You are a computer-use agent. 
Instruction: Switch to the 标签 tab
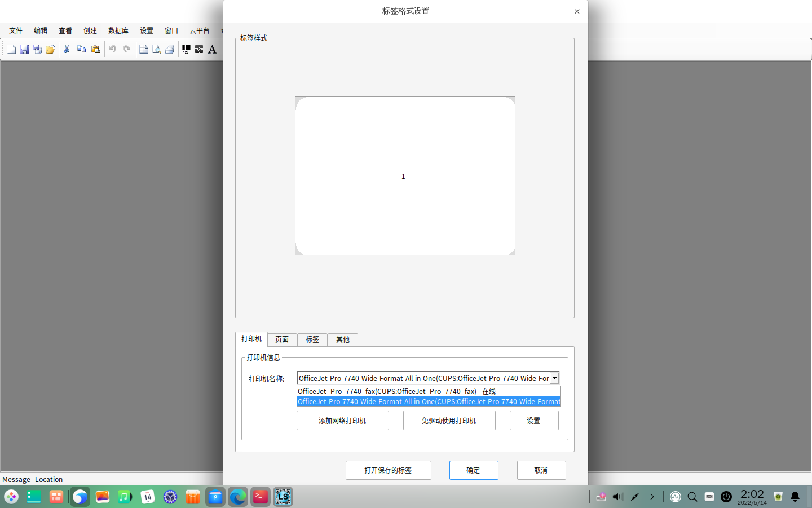[312, 339]
